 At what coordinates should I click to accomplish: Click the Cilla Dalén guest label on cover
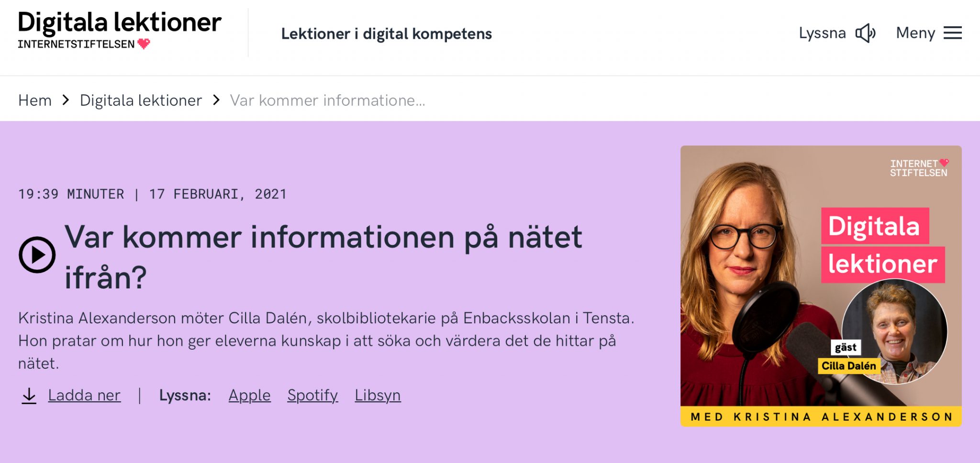click(848, 365)
